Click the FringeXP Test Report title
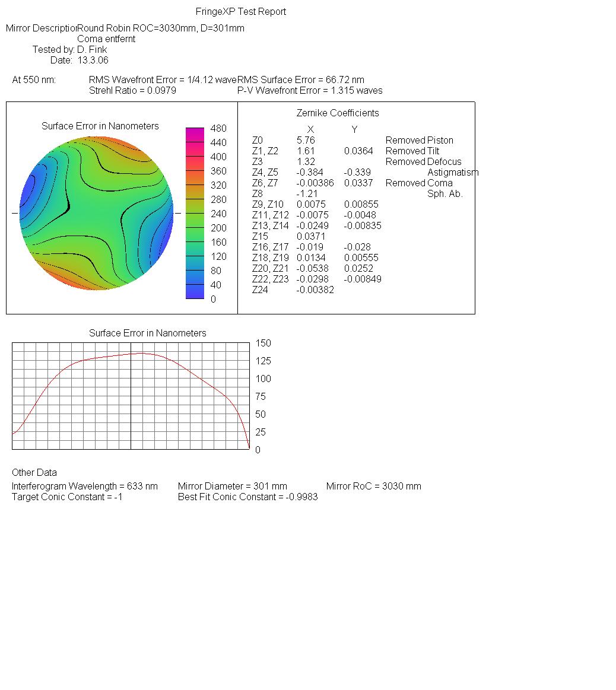 (241, 12)
